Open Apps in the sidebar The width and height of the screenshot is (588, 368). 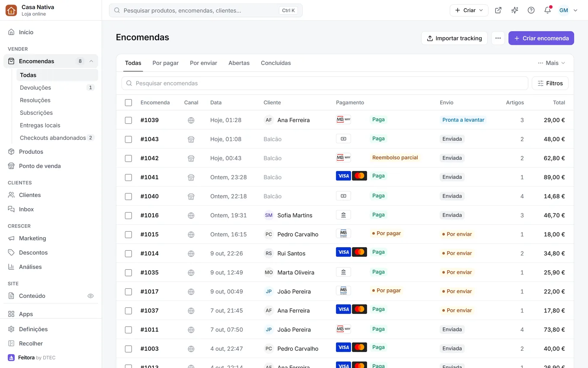coord(51,314)
